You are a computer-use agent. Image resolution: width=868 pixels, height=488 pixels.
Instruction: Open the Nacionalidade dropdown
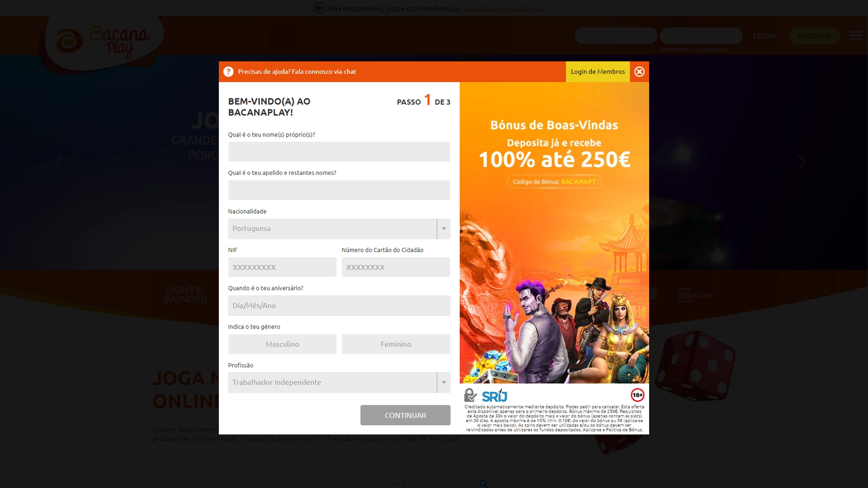tap(339, 229)
